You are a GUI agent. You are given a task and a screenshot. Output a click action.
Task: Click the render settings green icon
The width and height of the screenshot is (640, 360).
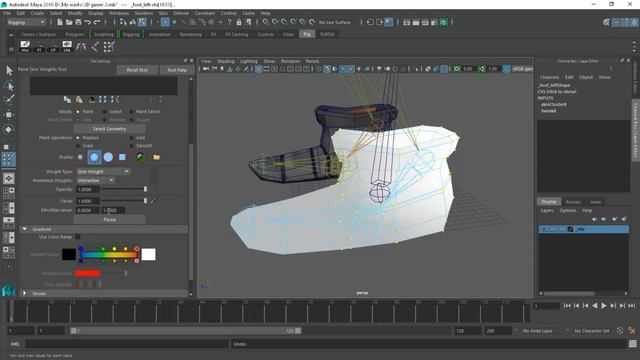pyautogui.click(x=444, y=22)
